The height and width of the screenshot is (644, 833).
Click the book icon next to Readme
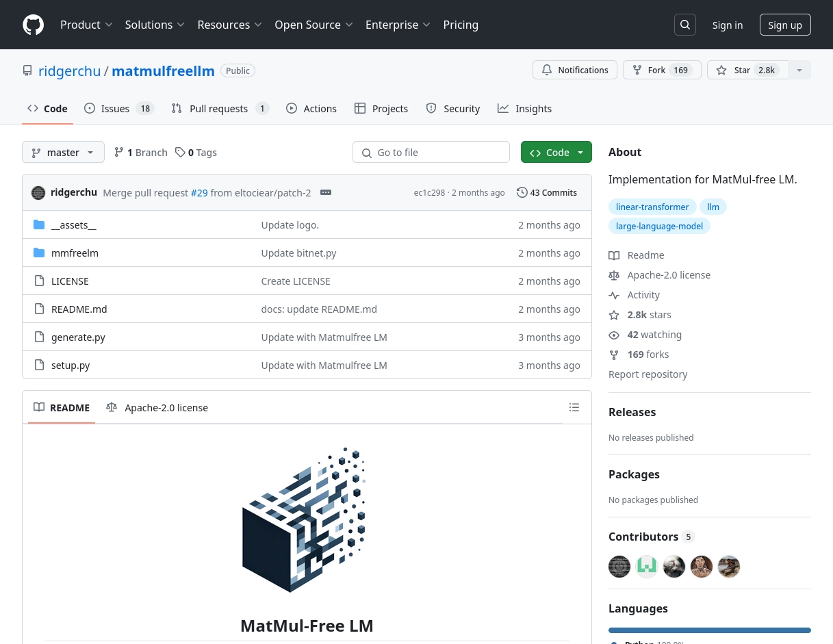614,255
